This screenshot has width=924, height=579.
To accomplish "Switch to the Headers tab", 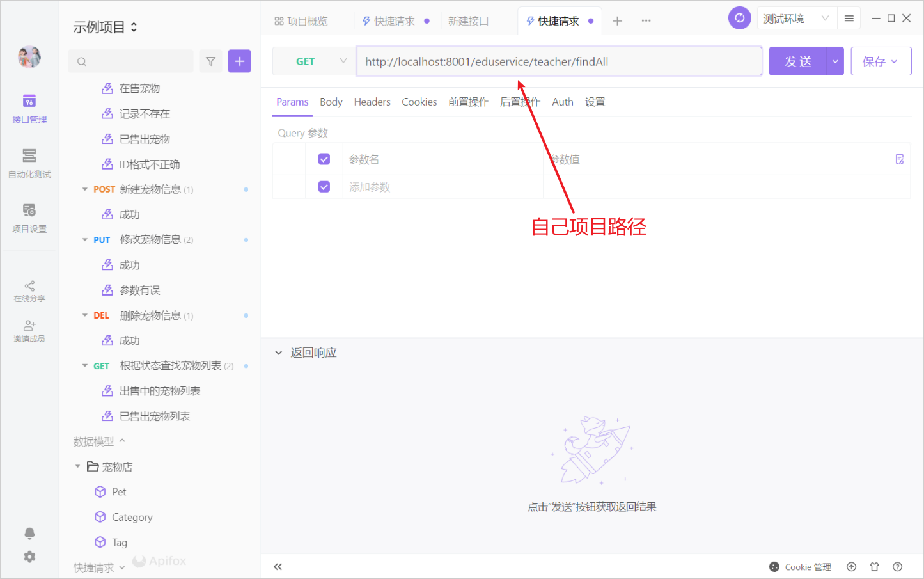I will coord(372,102).
